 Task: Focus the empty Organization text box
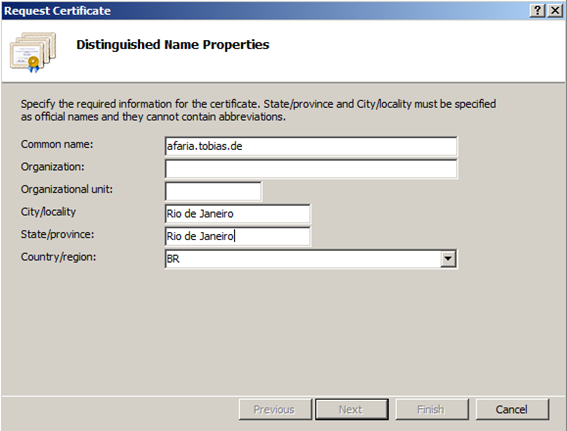coord(311,168)
